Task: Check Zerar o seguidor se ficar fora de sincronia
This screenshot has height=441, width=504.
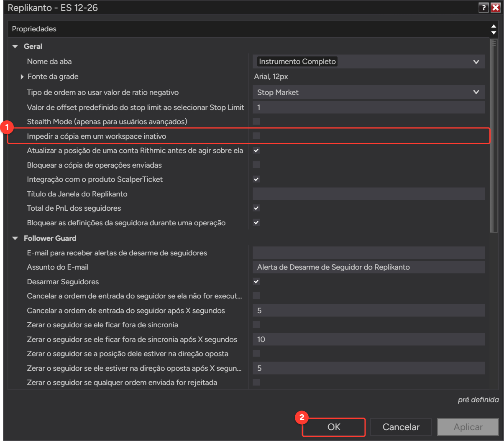Action: click(x=256, y=325)
